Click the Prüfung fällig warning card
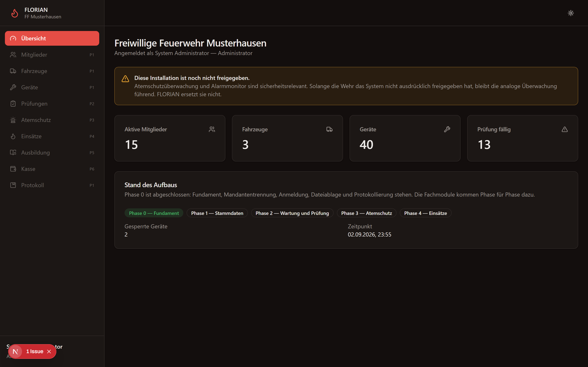588x367 pixels. [x=522, y=138]
